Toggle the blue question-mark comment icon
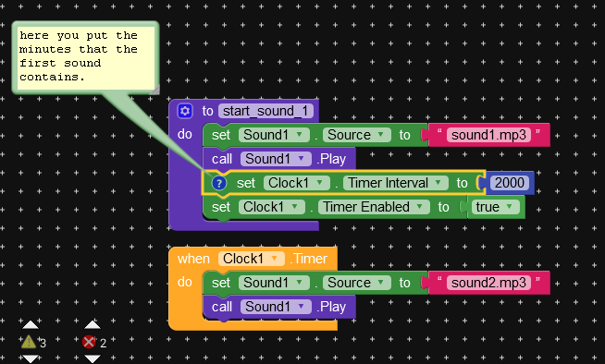The image size is (605, 364). (x=219, y=183)
